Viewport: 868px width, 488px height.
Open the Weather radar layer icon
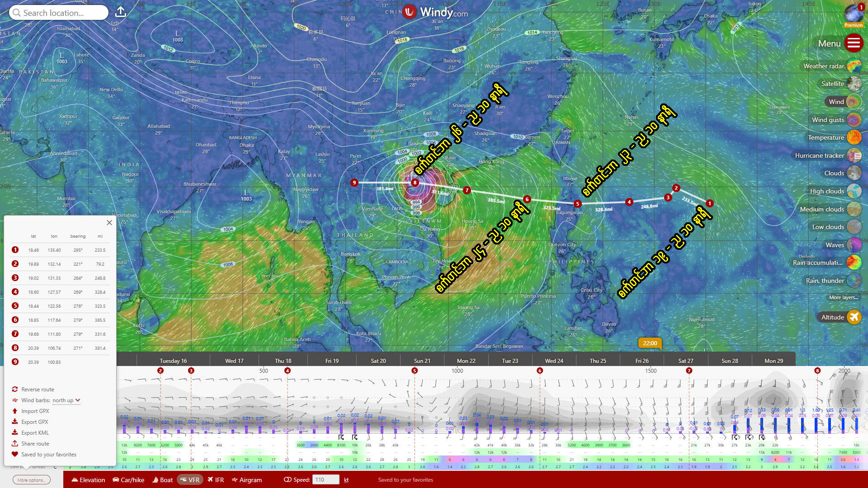pyautogui.click(x=854, y=66)
